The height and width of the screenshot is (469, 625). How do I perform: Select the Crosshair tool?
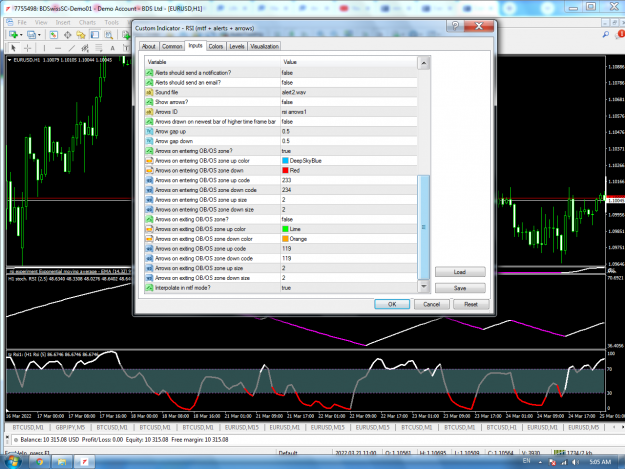[28, 48]
